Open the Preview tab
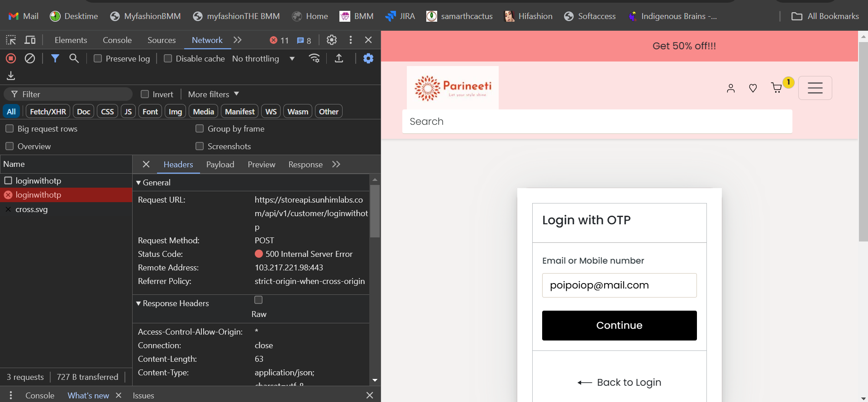Screen dimensions: 868x402 click(262, 165)
